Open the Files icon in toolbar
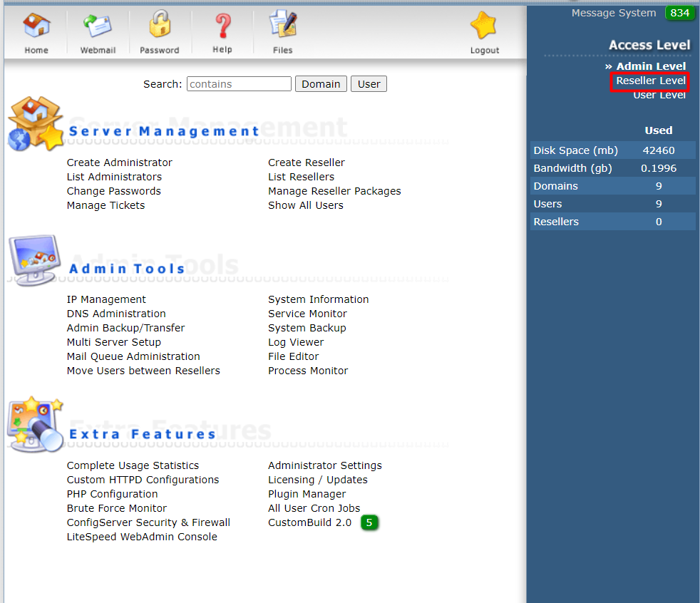This screenshot has height=603, width=700. 282,26
